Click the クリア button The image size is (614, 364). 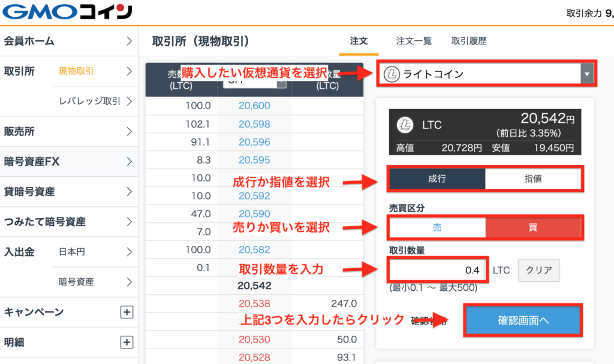click(x=539, y=270)
